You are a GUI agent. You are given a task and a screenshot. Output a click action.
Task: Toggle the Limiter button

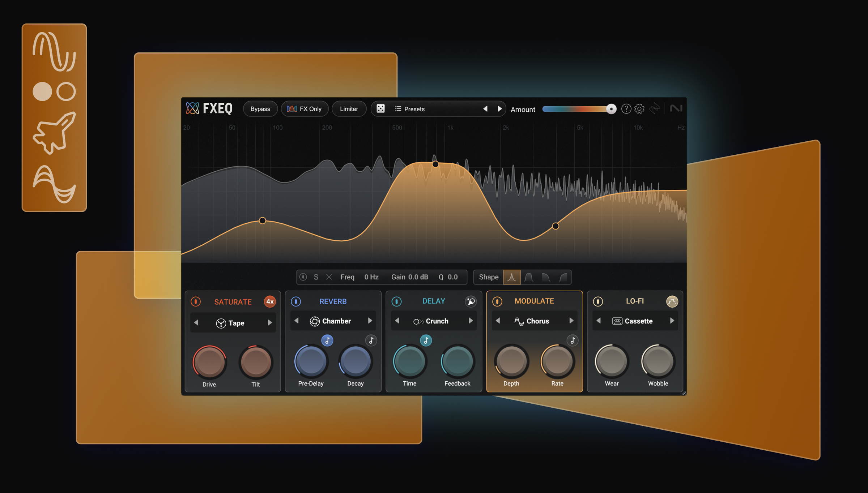coord(349,109)
